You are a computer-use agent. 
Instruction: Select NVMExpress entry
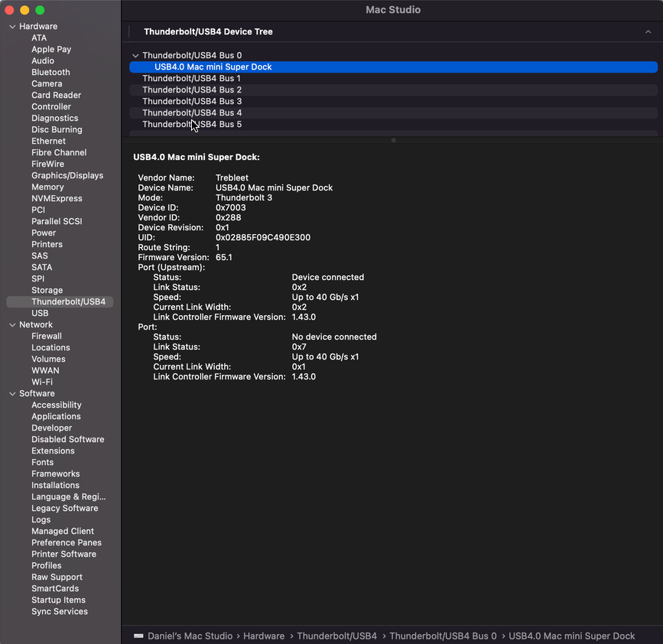point(57,198)
